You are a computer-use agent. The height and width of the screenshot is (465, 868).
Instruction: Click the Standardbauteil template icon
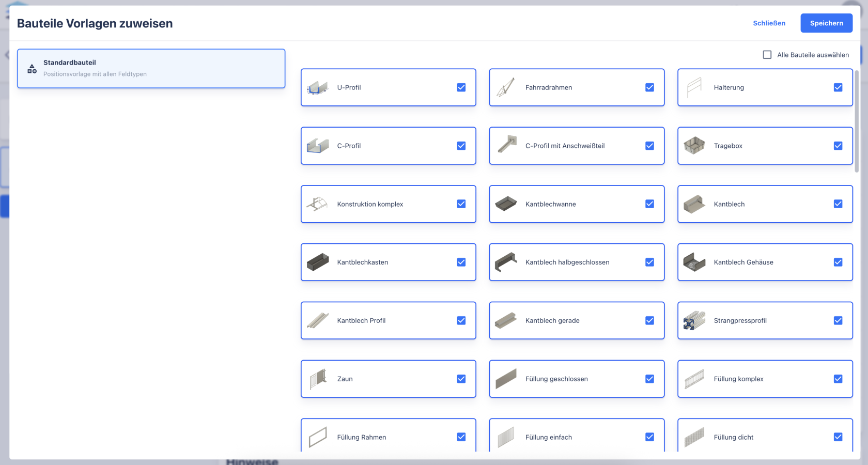click(x=32, y=68)
